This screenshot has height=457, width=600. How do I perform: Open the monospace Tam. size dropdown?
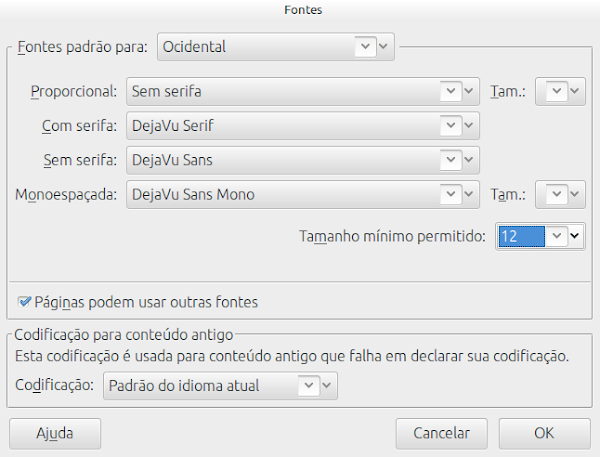pyautogui.click(x=560, y=194)
